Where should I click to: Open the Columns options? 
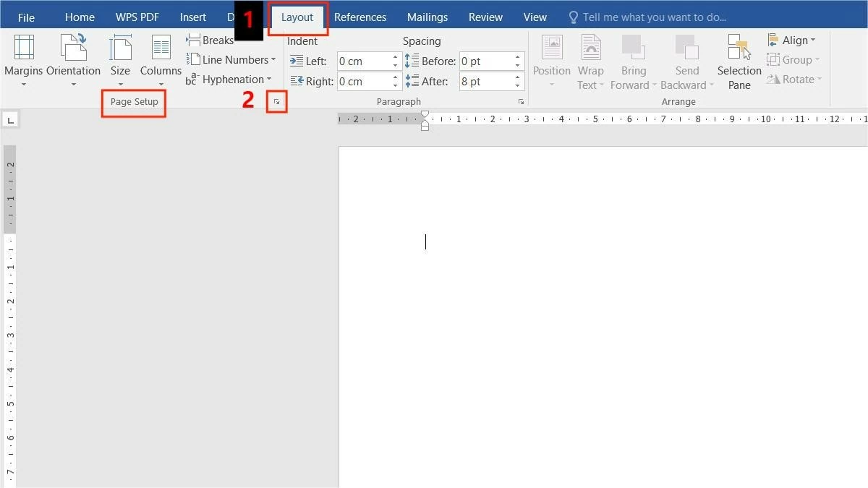coord(160,60)
